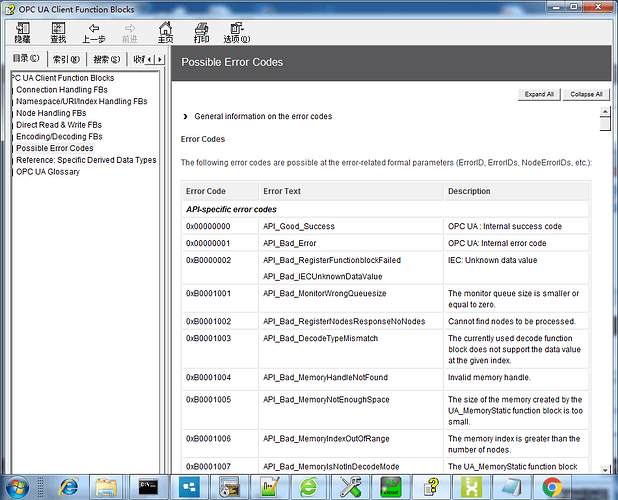Click API_Bad_RegisterFunctionblockFailed text
Image resolution: width=618 pixels, height=500 pixels.
pyautogui.click(x=332, y=260)
